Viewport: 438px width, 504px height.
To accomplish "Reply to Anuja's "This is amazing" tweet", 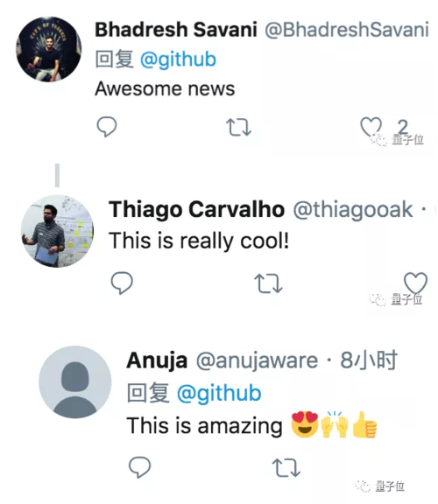I will pos(139,466).
